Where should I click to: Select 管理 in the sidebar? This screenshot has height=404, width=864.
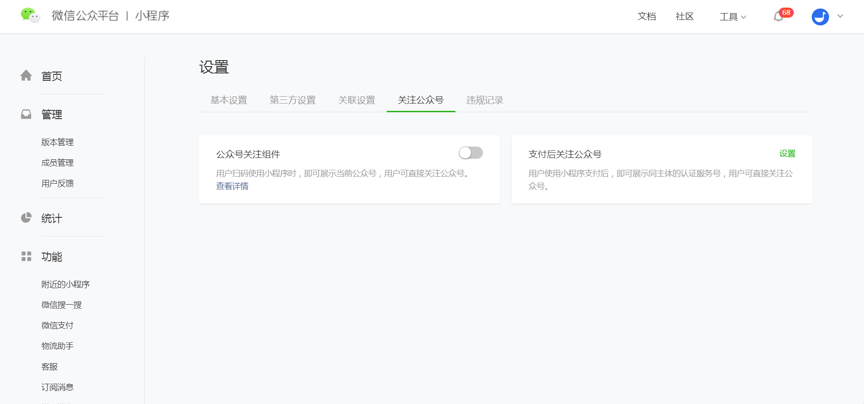[52, 115]
